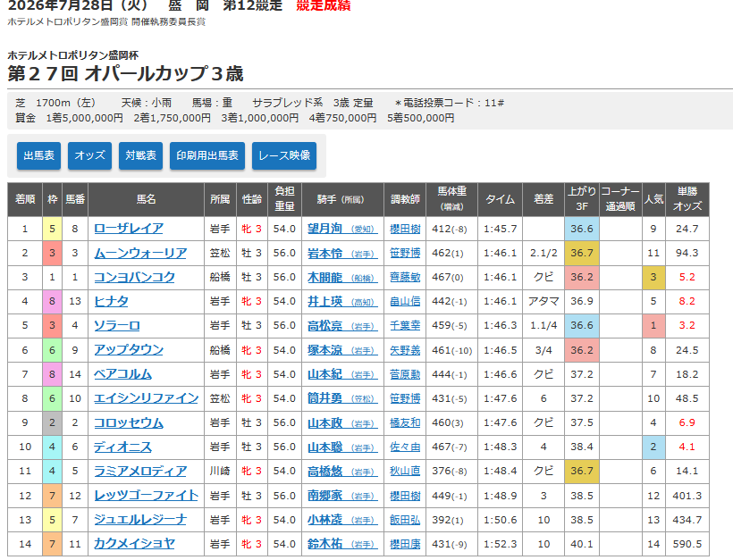Open trainer 笹野博 link in ムーンウォーリア row
Viewport: 733px width, 560px height.
point(405,253)
